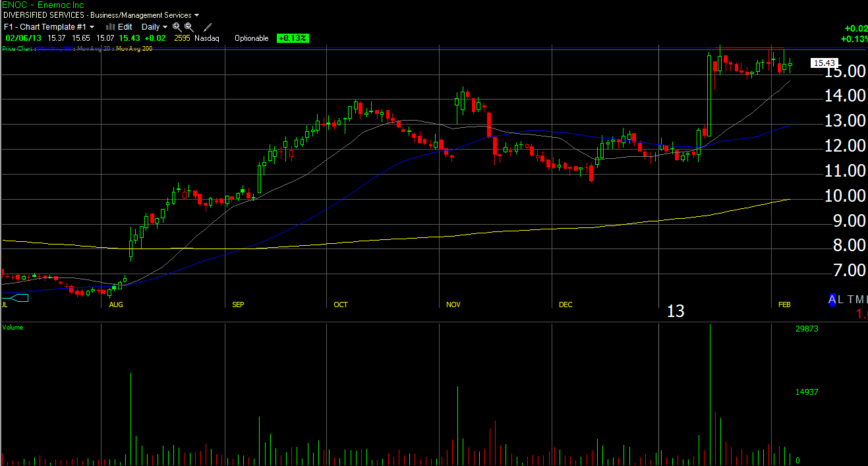The height and width of the screenshot is (466, 868).
Task: Select the M scale option
Action: click(x=861, y=300)
